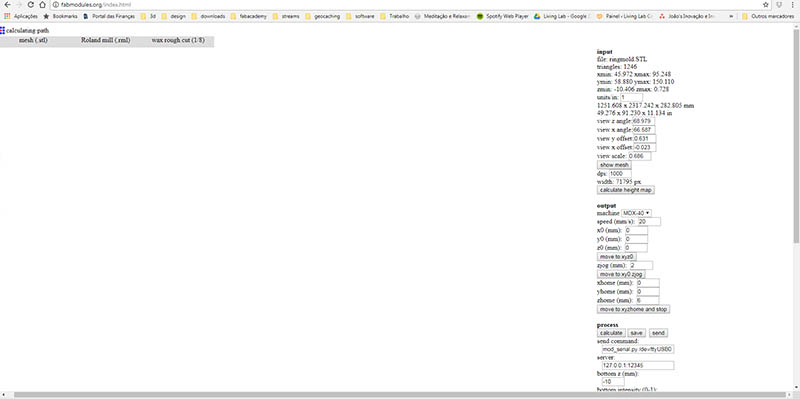Edit the z0 (mm) field

636,248
